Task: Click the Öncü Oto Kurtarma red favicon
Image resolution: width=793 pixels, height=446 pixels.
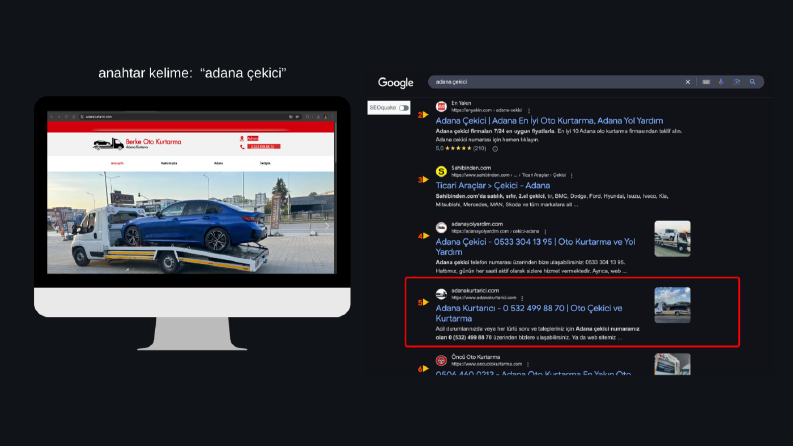Action: (x=441, y=361)
